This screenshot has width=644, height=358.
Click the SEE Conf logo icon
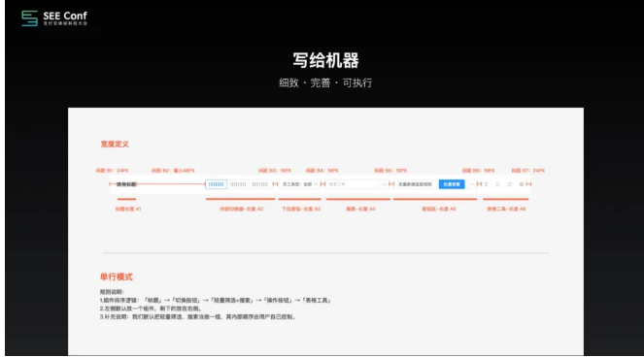(x=29, y=18)
